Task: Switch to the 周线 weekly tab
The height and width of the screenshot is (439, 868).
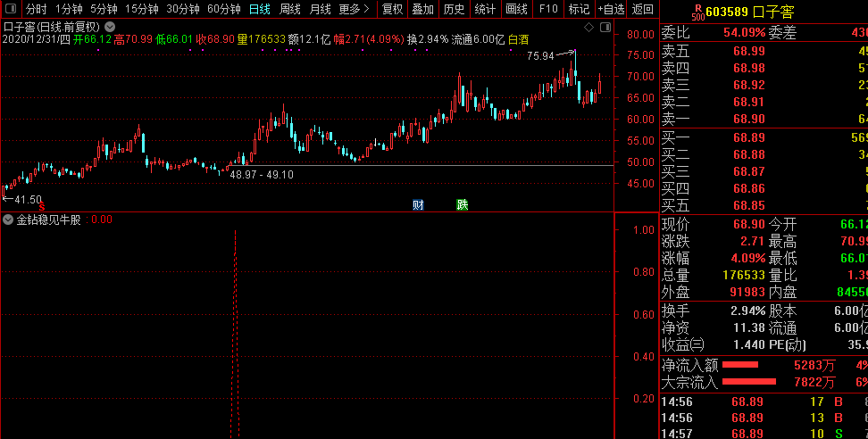Action: [x=290, y=9]
